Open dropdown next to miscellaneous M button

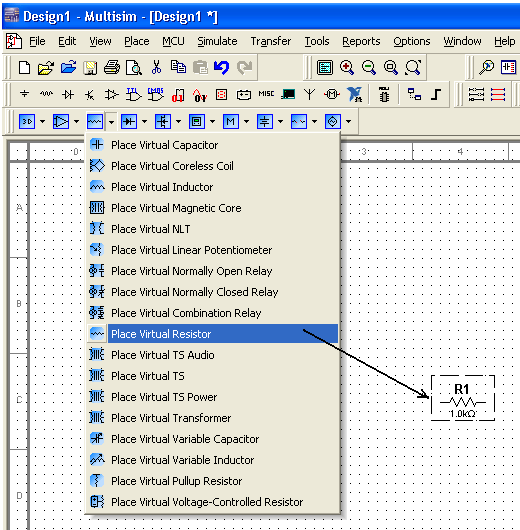[x=246, y=121]
